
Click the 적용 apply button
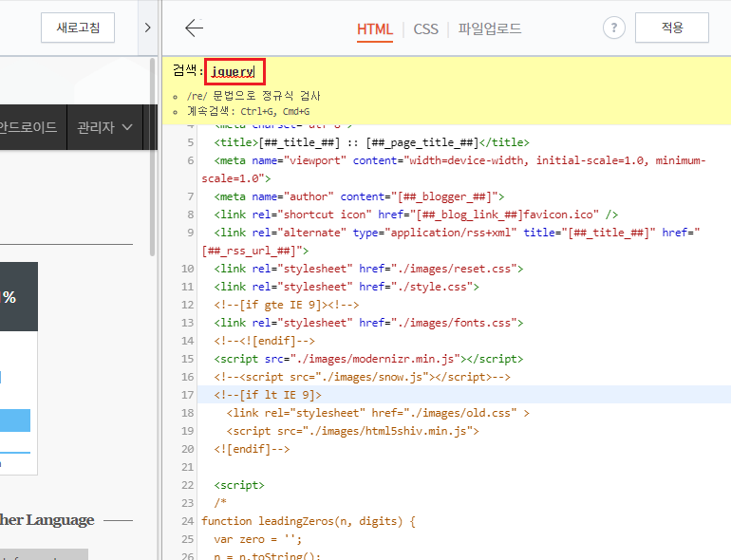[x=672, y=28]
